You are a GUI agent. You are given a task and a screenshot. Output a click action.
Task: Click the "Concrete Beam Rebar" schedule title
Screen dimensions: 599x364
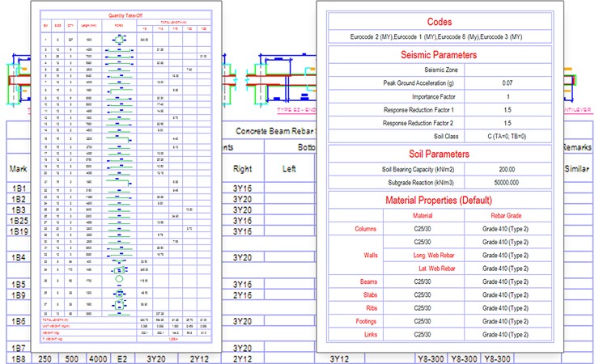(275, 131)
